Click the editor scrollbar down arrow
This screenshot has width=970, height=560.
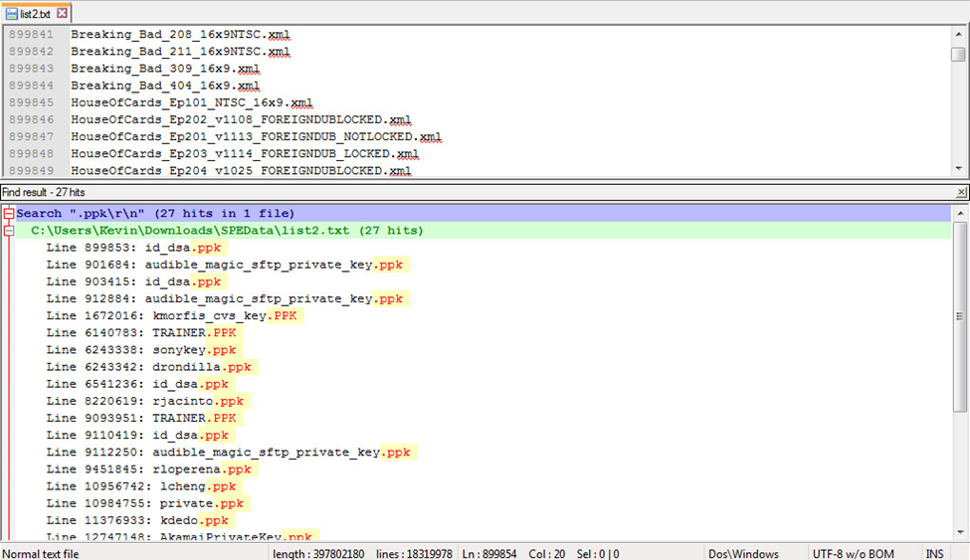(x=959, y=168)
